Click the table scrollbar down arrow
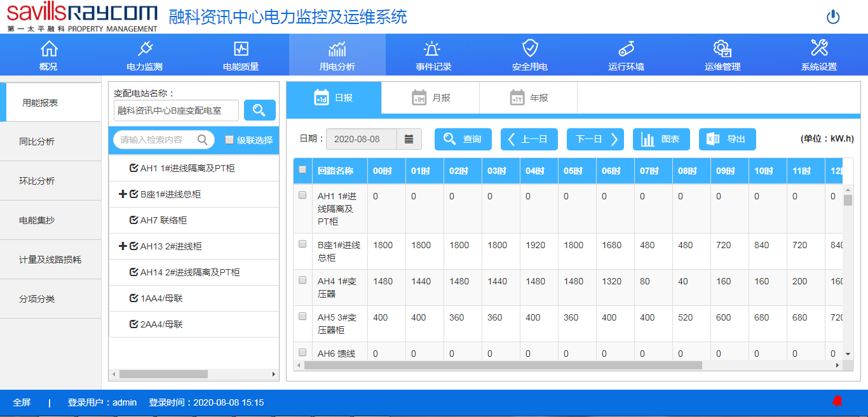The image size is (868, 417). coord(848,354)
